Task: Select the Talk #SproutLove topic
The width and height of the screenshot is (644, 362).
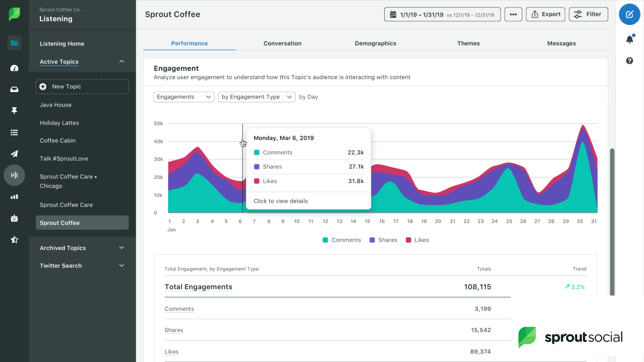Action: pyautogui.click(x=64, y=159)
